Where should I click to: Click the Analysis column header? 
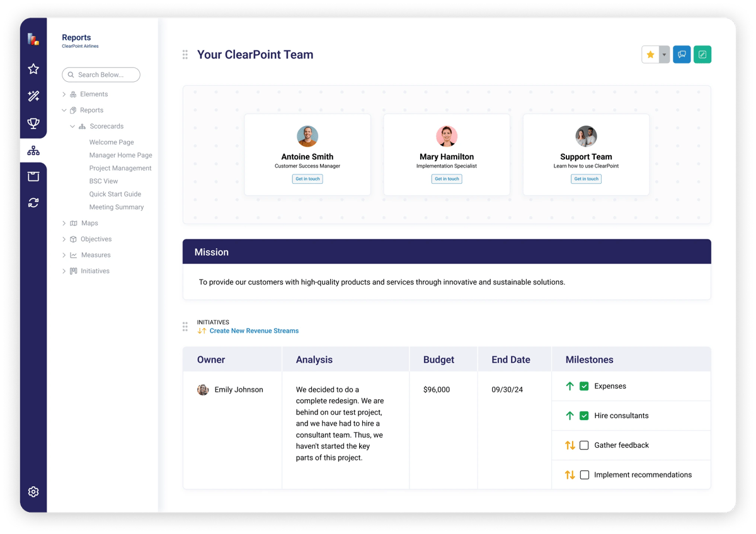346,360
